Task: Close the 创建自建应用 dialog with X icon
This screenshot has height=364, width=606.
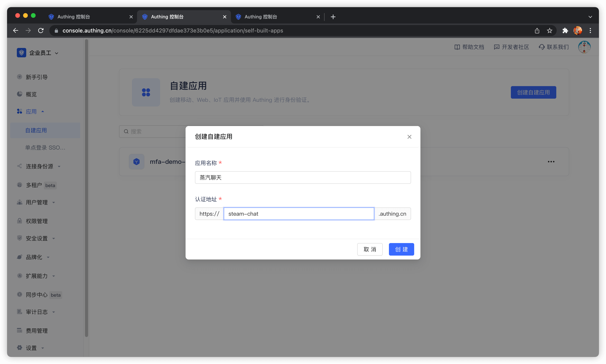Action: 409,137
